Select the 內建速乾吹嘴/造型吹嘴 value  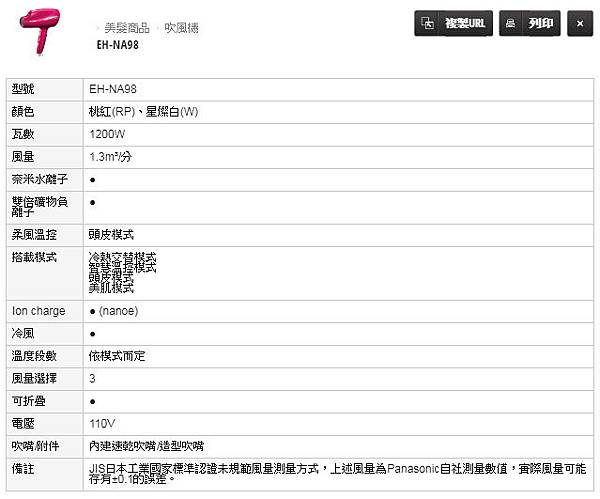pos(146,446)
